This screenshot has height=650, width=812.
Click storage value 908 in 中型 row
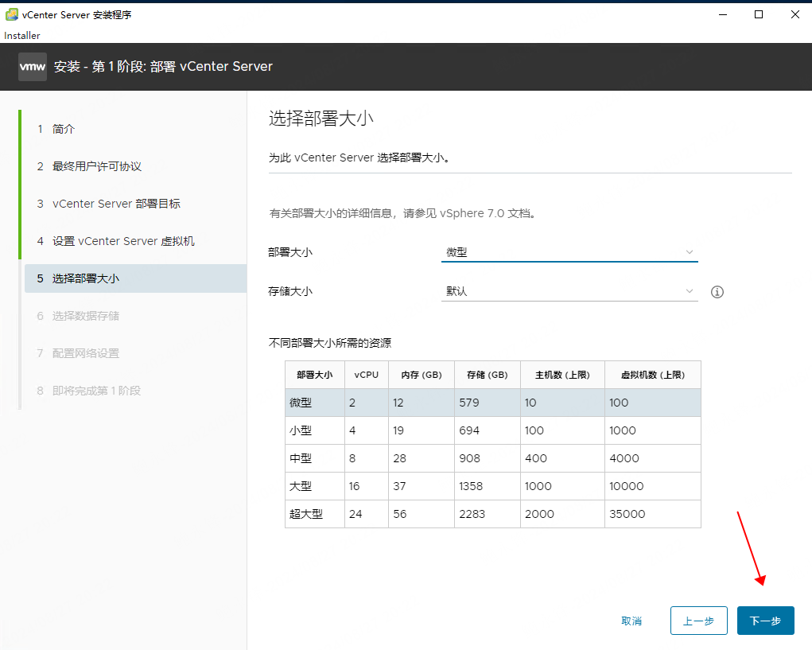tap(470, 458)
